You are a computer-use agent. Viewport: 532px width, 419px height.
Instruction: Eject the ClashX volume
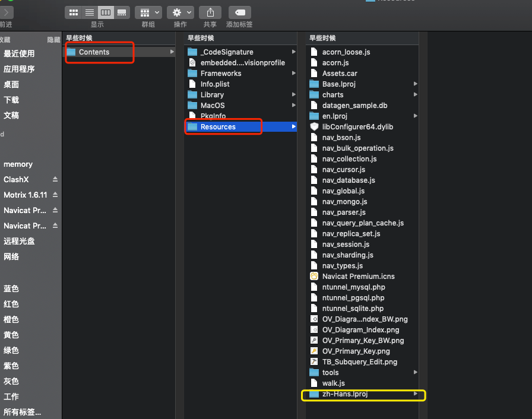[55, 179]
